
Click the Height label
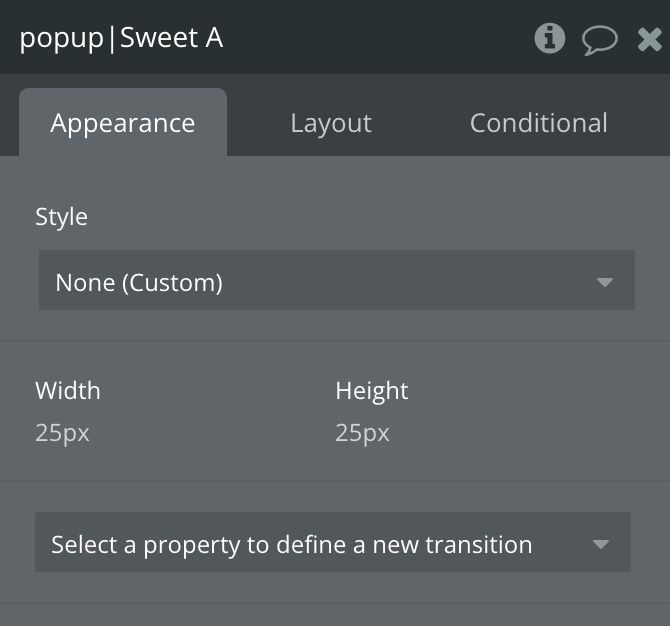[x=372, y=391]
